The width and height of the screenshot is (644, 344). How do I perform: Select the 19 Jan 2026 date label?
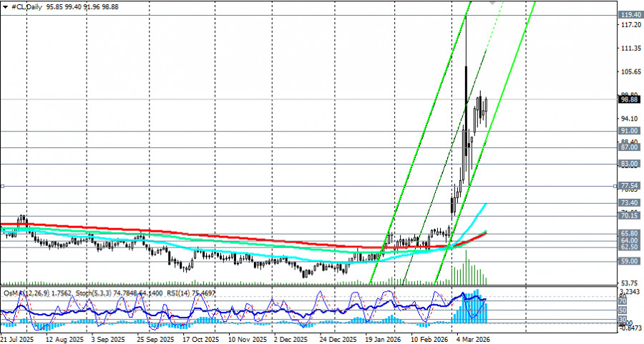(382, 340)
